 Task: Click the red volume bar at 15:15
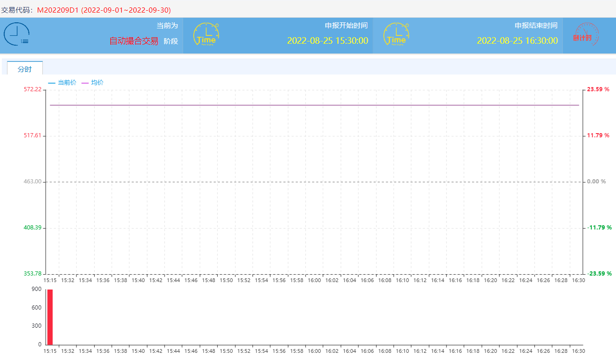pos(50,317)
